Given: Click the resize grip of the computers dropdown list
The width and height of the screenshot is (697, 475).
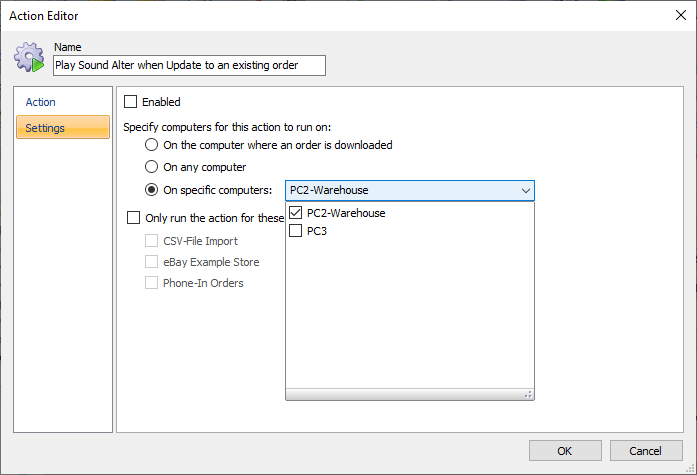Looking at the screenshot, I should tap(528, 394).
